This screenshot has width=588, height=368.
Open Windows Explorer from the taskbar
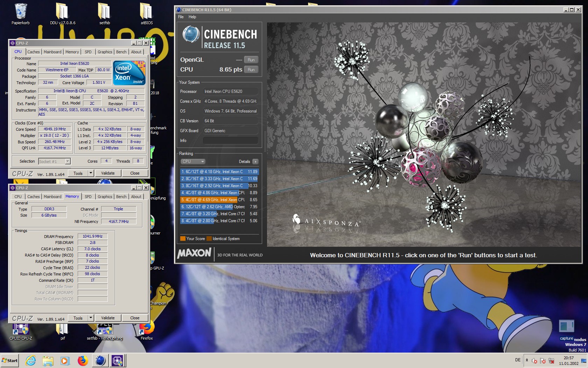point(48,361)
